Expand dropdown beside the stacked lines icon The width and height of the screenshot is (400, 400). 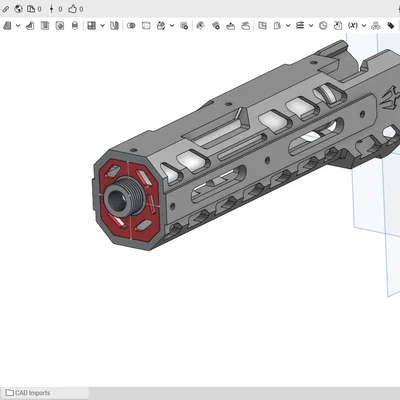(311, 26)
